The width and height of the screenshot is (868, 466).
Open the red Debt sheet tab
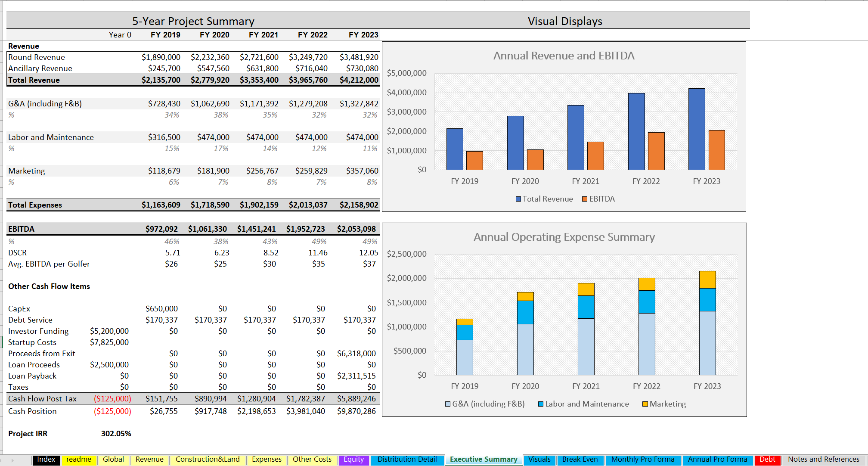coord(767,460)
